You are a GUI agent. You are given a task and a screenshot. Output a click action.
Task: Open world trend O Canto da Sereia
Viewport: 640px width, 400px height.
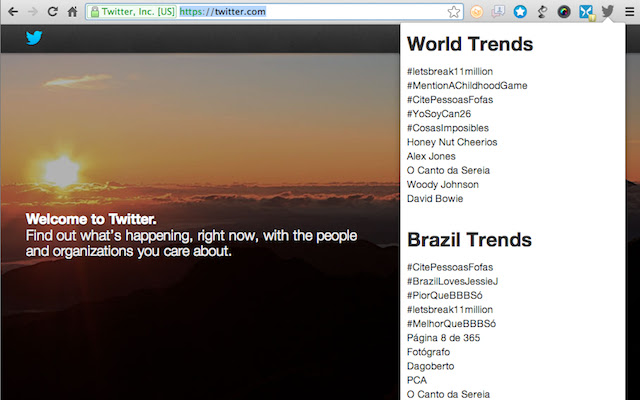click(x=448, y=170)
